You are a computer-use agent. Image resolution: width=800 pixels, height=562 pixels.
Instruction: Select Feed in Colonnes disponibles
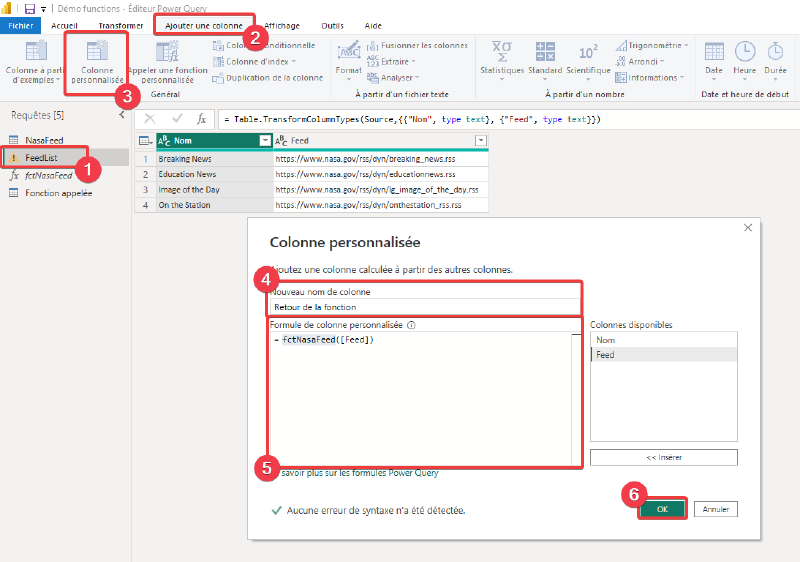[x=663, y=354]
